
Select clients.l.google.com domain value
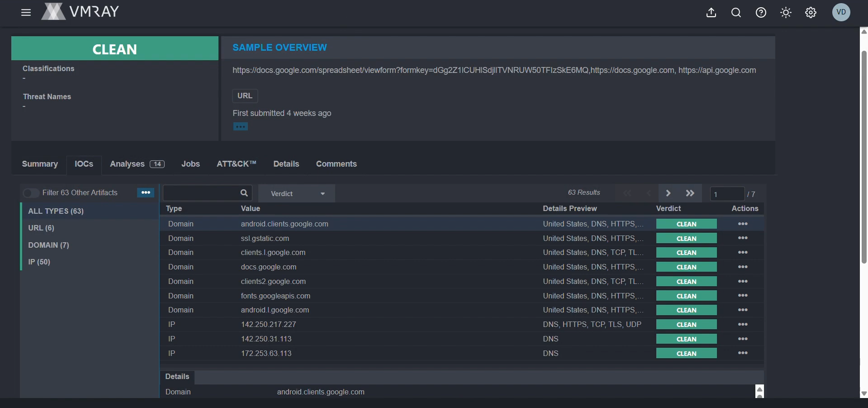click(273, 252)
